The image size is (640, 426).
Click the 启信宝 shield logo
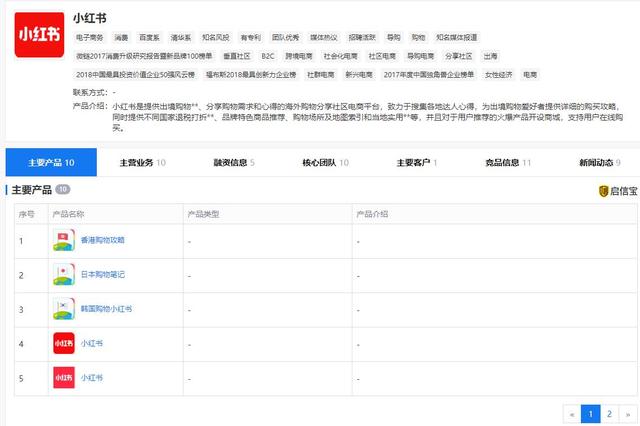[603, 191]
